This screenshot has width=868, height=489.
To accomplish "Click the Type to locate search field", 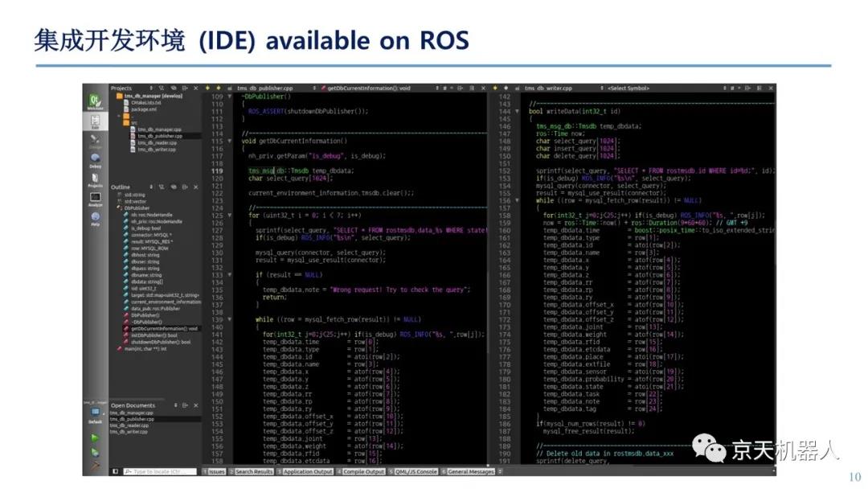I will [x=160, y=471].
